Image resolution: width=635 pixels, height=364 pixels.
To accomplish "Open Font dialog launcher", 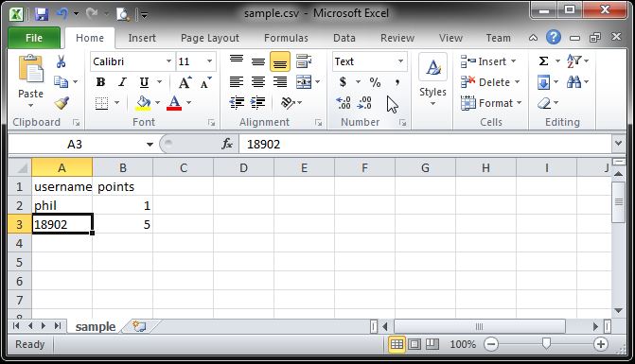I will (x=211, y=123).
